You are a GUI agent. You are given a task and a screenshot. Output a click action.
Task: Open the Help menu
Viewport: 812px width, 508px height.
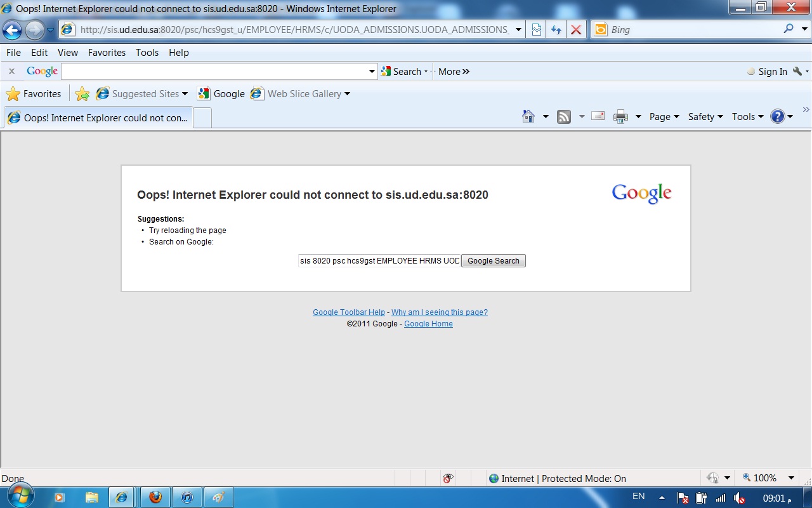tap(179, 53)
